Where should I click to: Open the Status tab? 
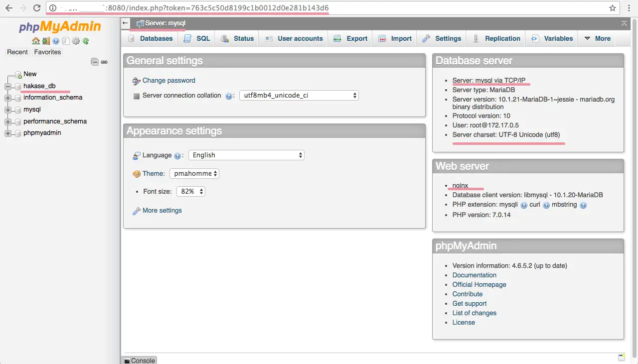point(237,38)
